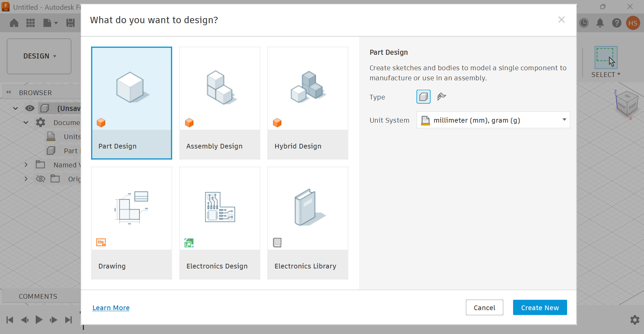Cancel the design dialog
The width and height of the screenshot is (644, 334).
click(x=485, y=307)
